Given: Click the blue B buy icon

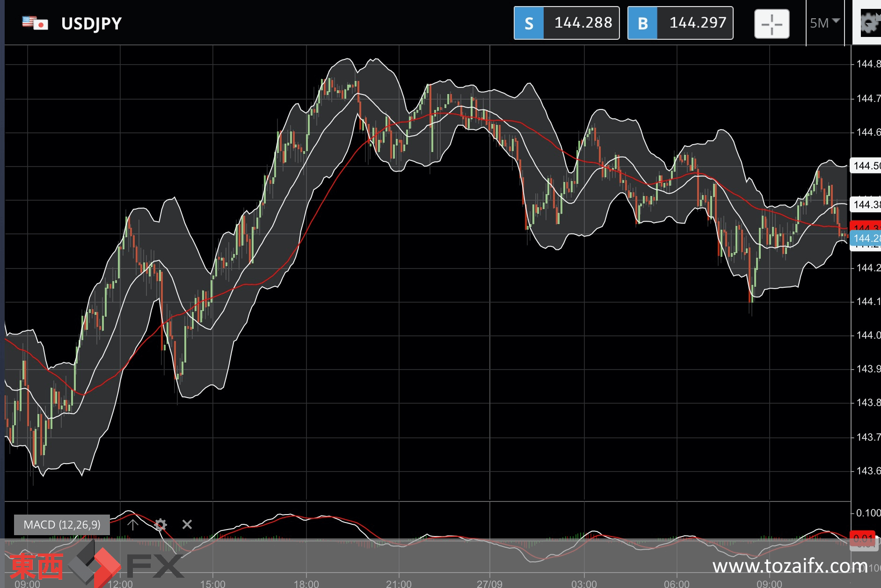Looking at the screenshot, I should coord(642,23).
